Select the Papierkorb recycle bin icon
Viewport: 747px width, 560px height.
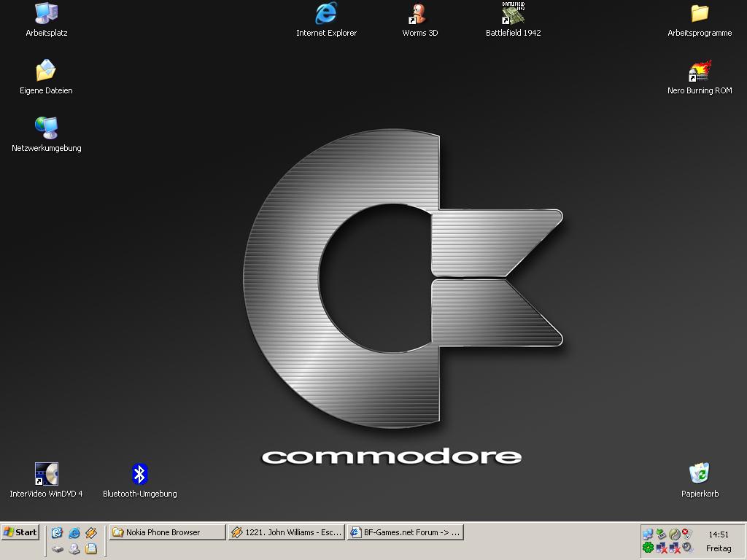click(700, 481)
